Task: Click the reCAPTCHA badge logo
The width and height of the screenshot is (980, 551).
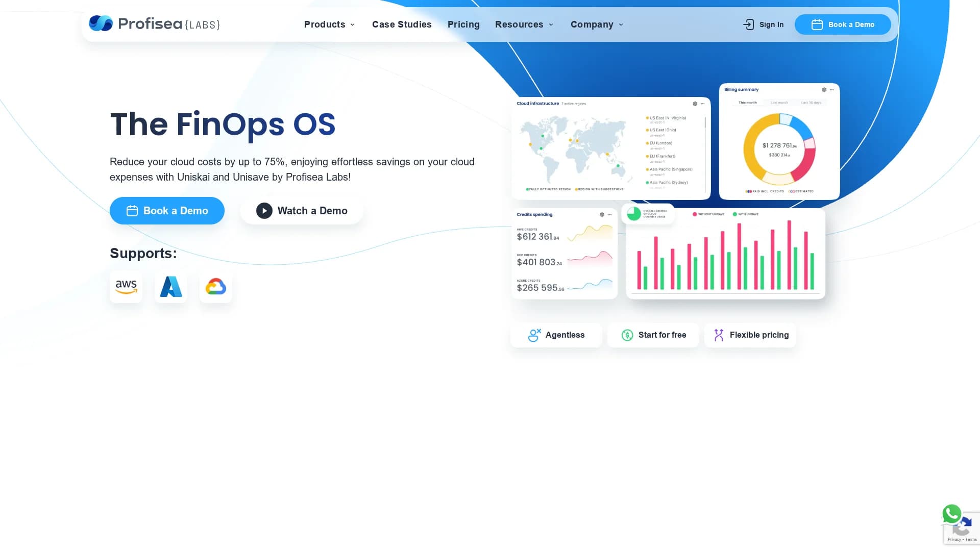Action: tap(962, 528)
